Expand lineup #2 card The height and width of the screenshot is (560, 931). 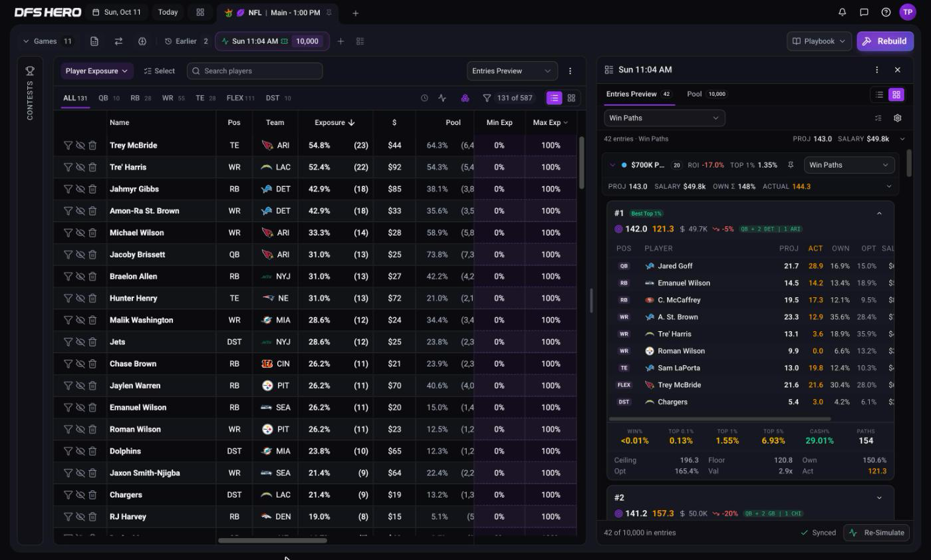tap(879, 497)
